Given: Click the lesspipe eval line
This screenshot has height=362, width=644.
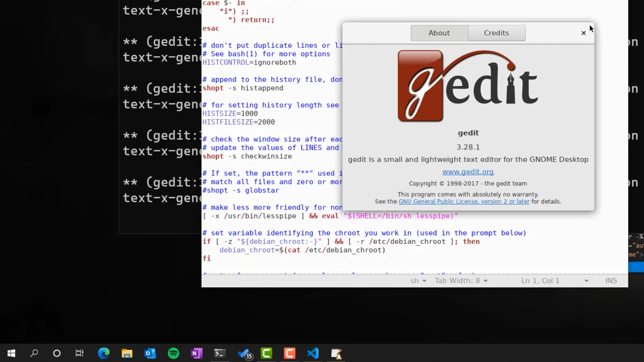Looking at the screenshot, I should pos(330,216).
